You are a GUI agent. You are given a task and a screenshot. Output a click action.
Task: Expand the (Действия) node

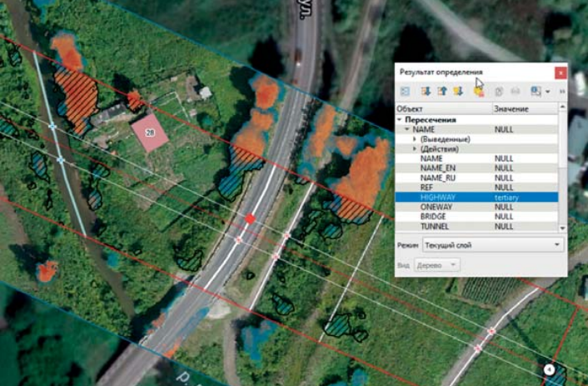pyautogui.click(x=414, y=148)
